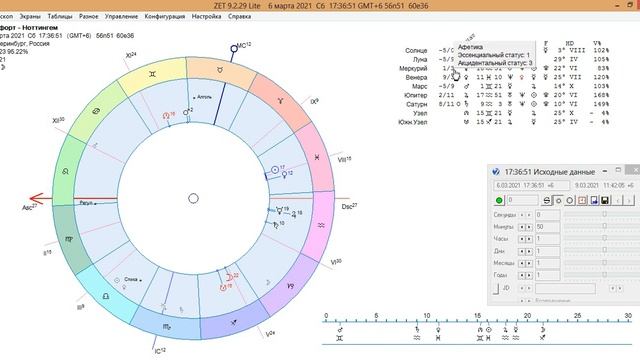The height and width of the screenshot is (360, 640).
Task: Click the JD input field
Action: pyautogui.click(x=565, y=289)
